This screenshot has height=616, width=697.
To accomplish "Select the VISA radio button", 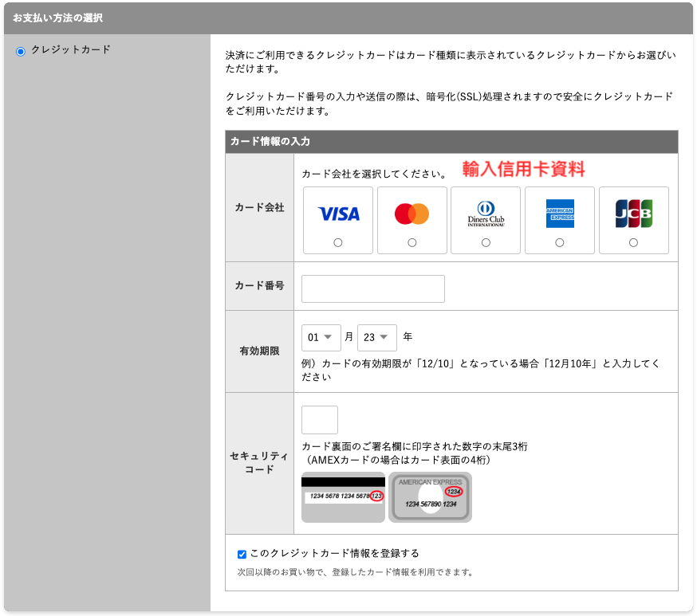I will (338, 242).
